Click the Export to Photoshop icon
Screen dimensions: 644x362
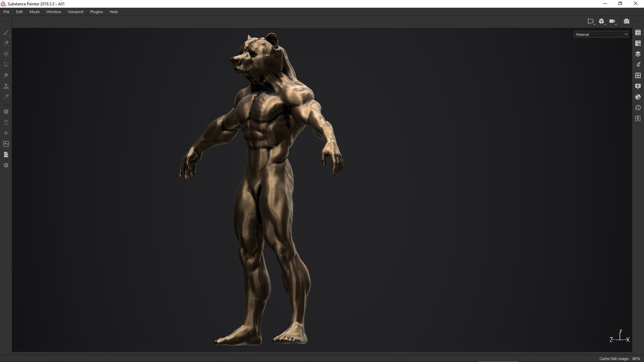pyautogui.click(x=6, y=144)
